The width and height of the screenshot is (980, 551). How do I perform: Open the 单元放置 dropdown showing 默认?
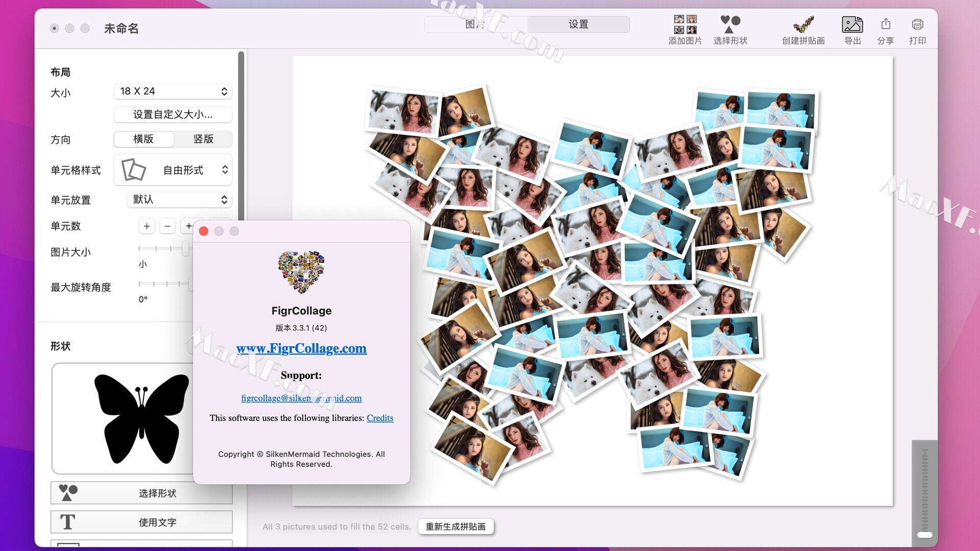(179, 199)
